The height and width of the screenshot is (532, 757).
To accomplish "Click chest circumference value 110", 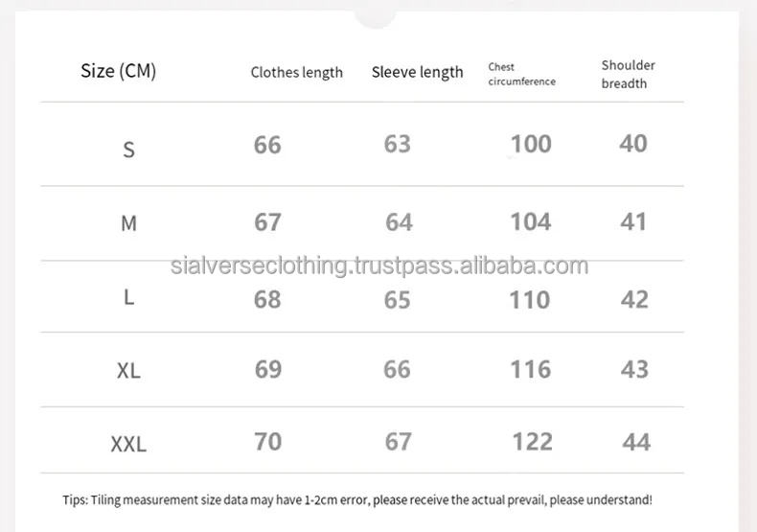I will tap(530, 299).
